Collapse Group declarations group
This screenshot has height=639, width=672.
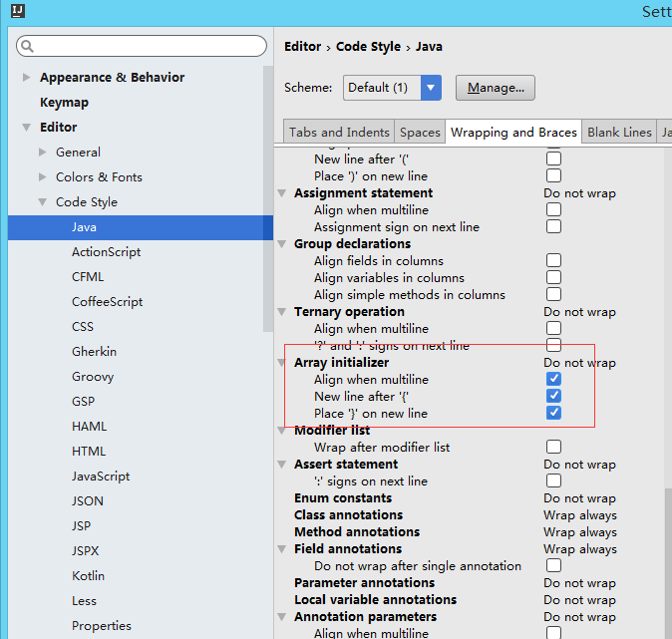(x=282, y=244)
